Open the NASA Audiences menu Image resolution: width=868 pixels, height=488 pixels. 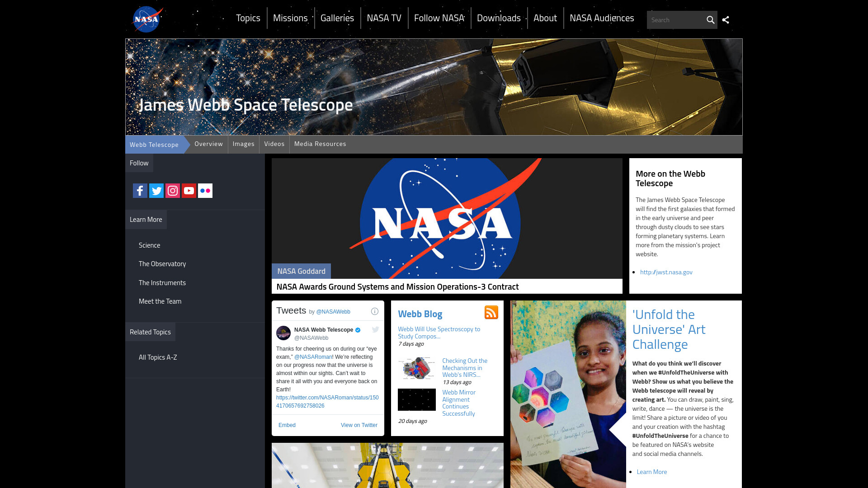[602, 18]
